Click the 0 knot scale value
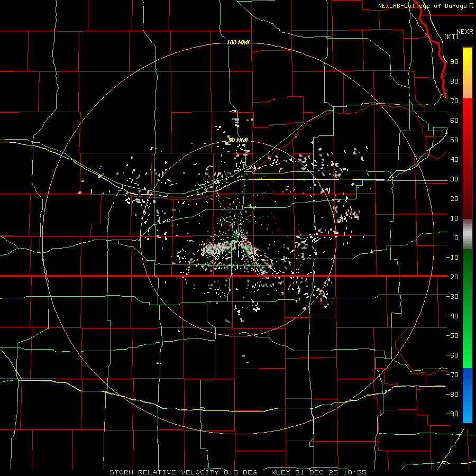The width and height of the screenshot is (476, 476). 456,238
